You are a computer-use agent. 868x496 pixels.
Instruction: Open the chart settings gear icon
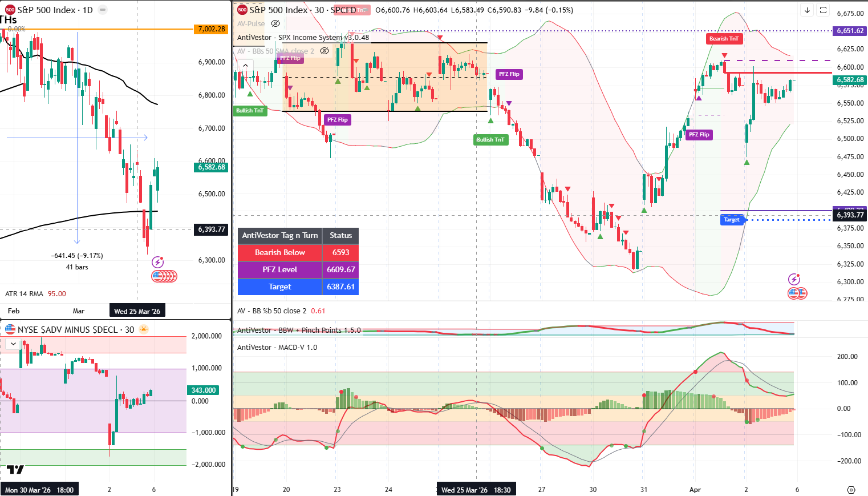tap(851, 490)
